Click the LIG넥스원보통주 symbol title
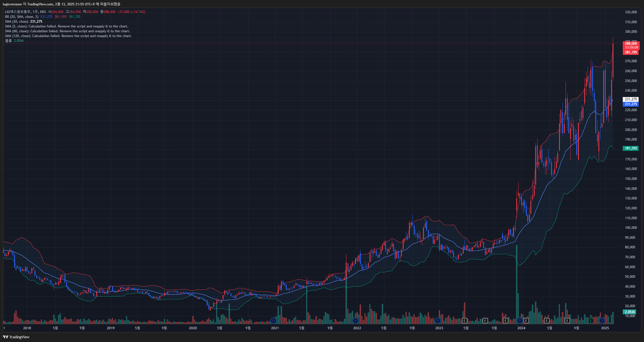 (x=18, y=12)
